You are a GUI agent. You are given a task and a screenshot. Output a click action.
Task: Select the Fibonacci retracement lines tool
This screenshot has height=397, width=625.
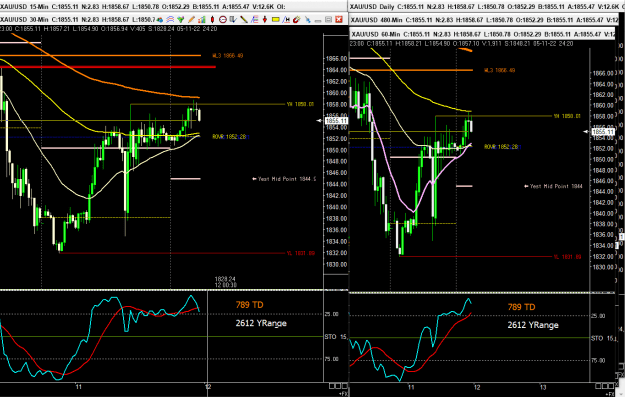[x=254, y=20]
